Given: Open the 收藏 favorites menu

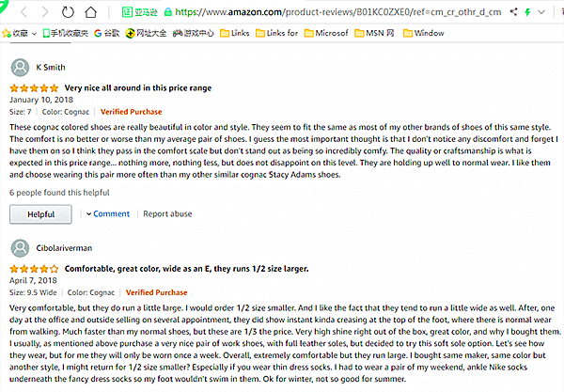Looking at the screenshot, I should [20, 33].
